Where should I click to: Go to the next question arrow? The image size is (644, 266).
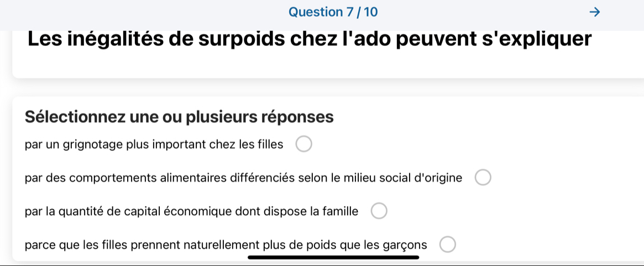[594, 12]
